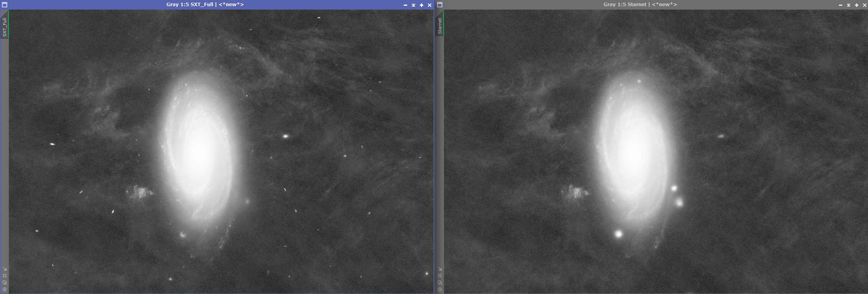The width and height of the screenshot is (868, 294).
Task: Minimize the Starnet image window
Action: [x=840, y=5]
